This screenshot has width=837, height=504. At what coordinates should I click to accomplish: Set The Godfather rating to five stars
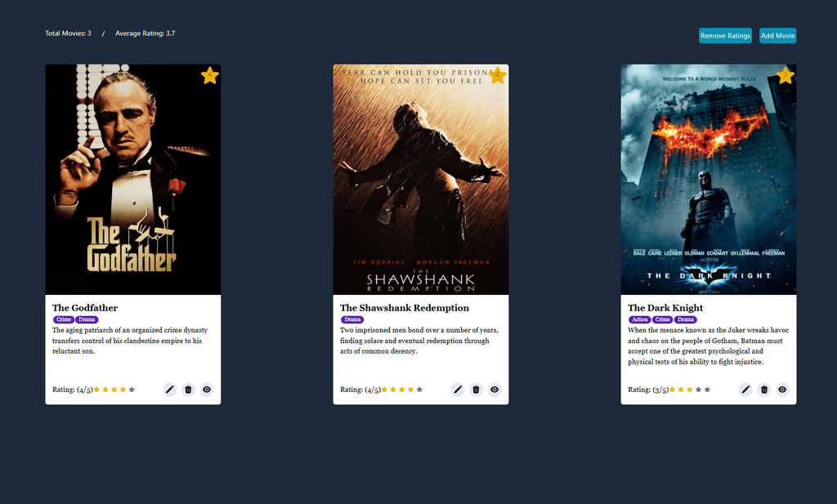click(132, 390)
